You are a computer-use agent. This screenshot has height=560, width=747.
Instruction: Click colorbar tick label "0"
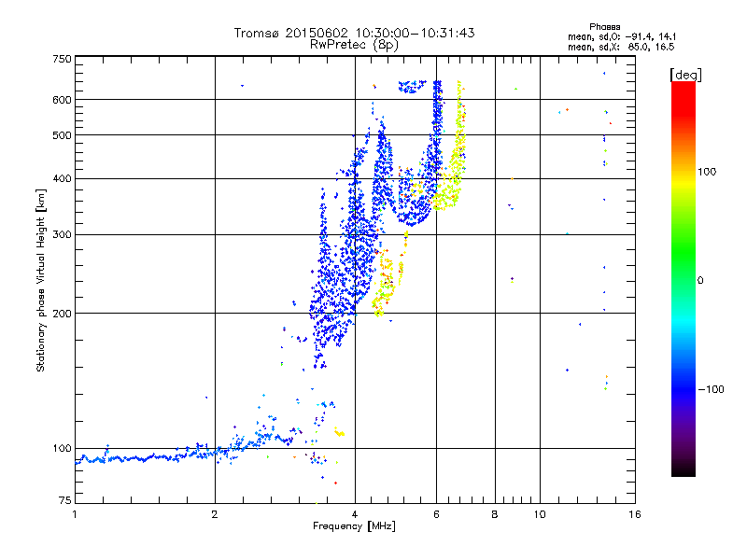[x=700, y=281]
